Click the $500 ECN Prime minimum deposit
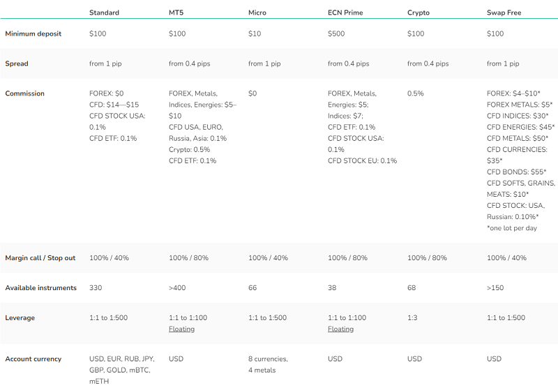This screenshot has width=558, height=392. 336,33
